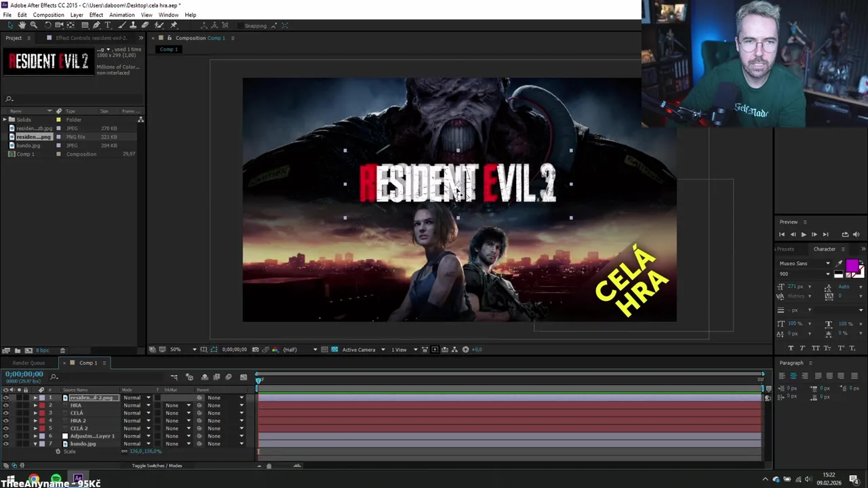Select the Rectangle shape tool
868x488 pixels.
point(85,25)
